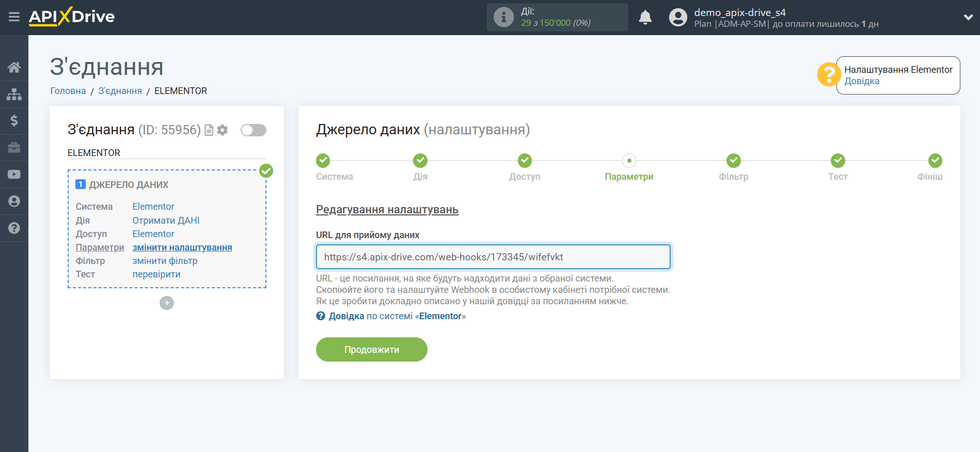980x452 pixels.
Task: Click the змінити фільтр link
Action: 165,261
